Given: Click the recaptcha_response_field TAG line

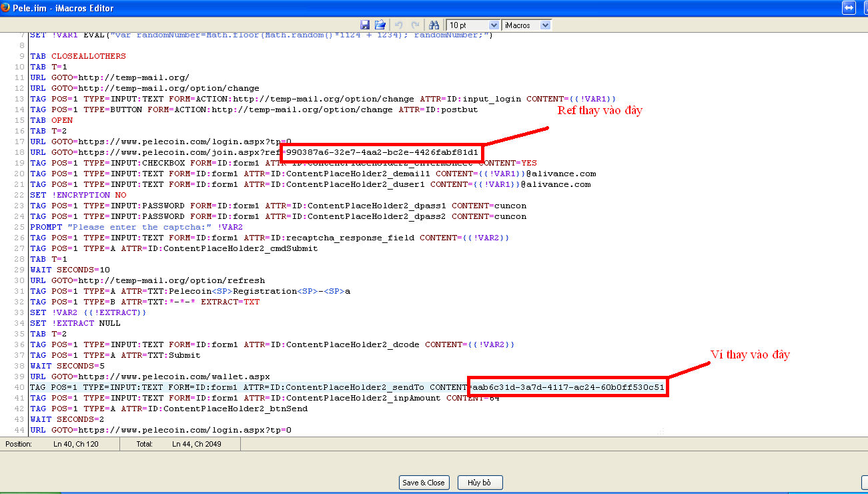Looking at the screenshot, I should click(270, 238).
